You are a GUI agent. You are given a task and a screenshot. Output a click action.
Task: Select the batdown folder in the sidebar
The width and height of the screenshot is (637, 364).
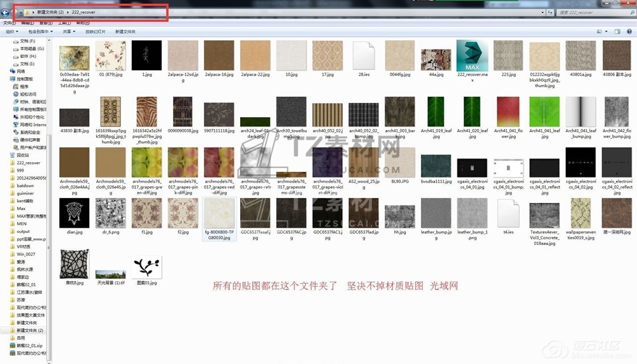pos(22,185)
